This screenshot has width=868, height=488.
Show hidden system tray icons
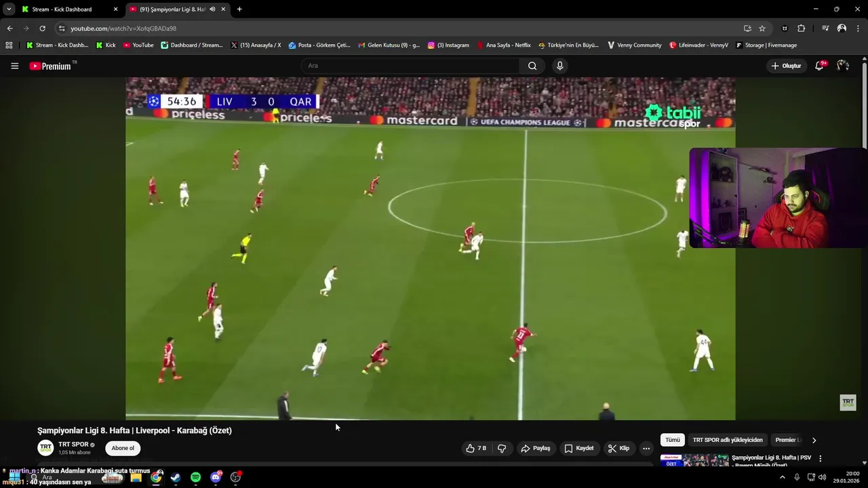(x=782, y=477)
